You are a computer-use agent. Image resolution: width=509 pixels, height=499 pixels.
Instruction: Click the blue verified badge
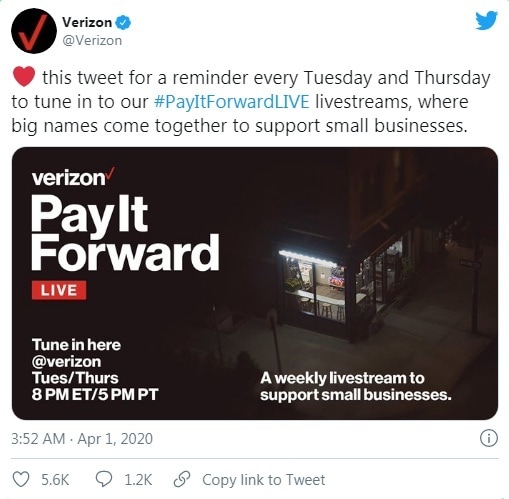pyautogui.click(x=123, y=23)
